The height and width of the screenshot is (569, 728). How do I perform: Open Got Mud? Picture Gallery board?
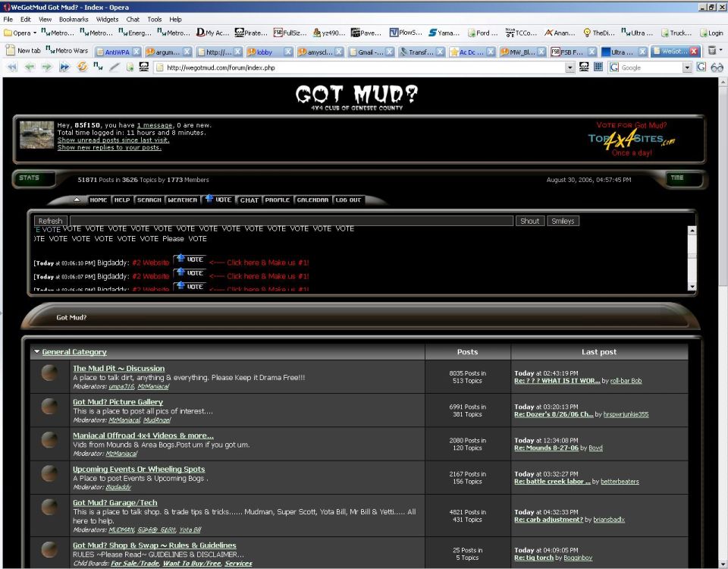pyautogui.click(x=118, y=402)
